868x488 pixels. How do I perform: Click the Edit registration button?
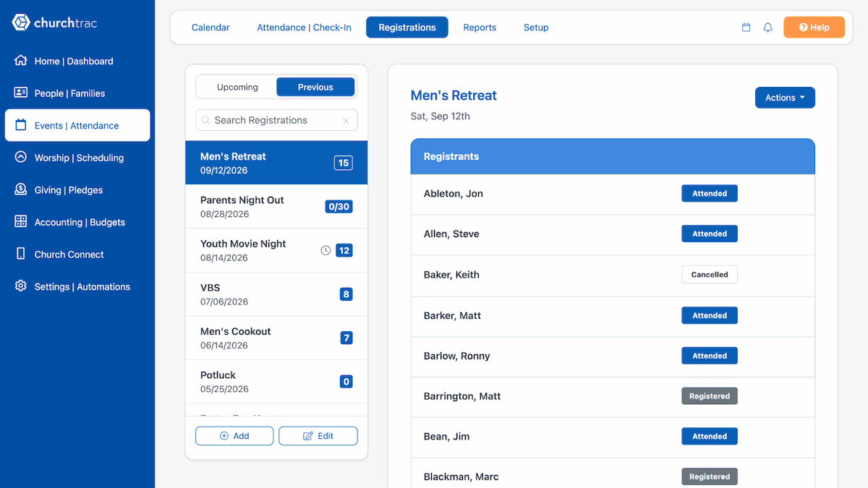(318, 436)
